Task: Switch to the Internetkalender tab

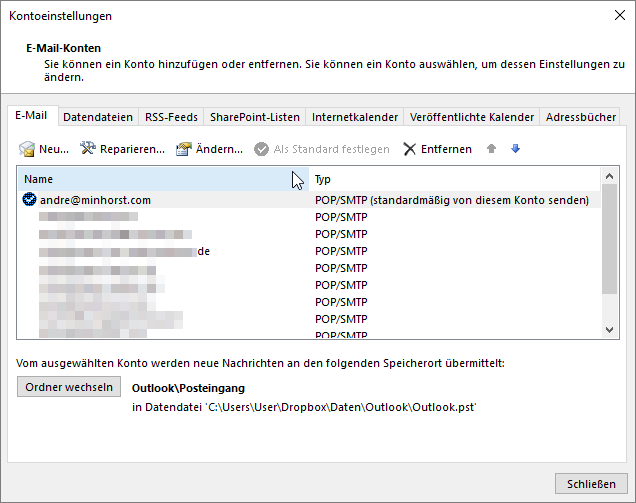Action: (355, 117)
